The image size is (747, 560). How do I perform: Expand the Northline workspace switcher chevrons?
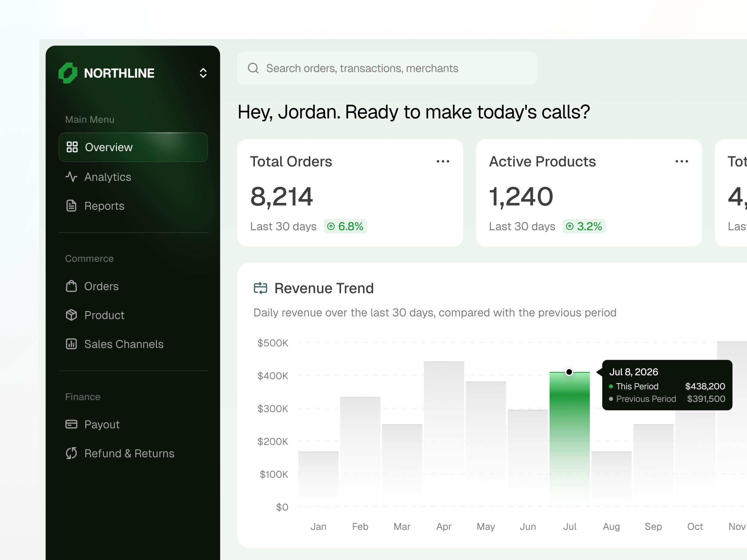203,73
